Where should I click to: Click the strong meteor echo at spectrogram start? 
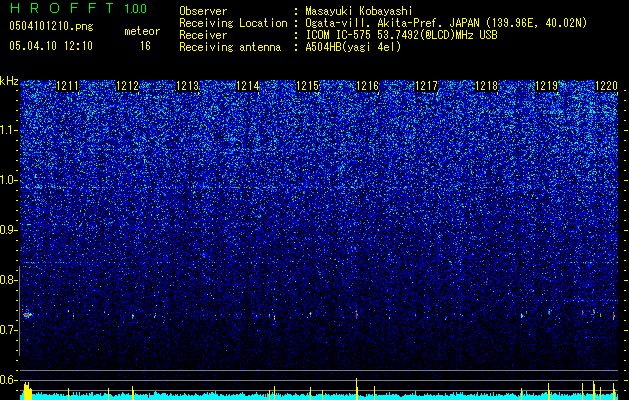(x=27, y=315)
